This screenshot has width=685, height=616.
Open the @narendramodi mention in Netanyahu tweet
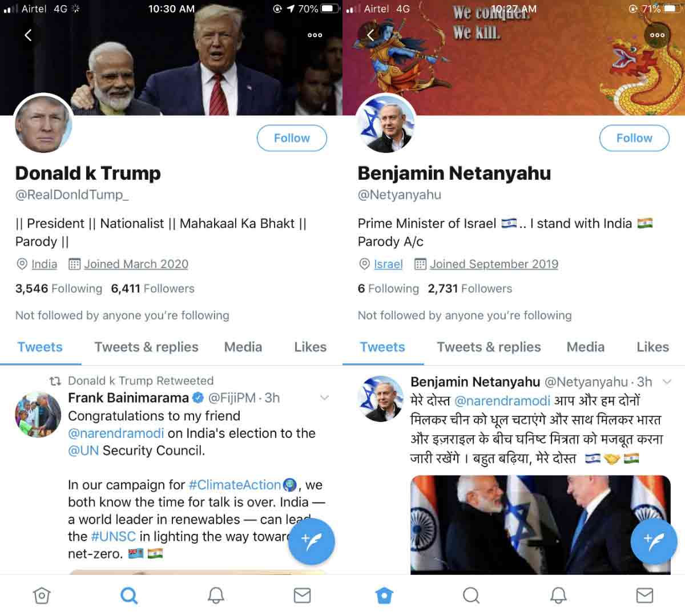tap(502, 401)
